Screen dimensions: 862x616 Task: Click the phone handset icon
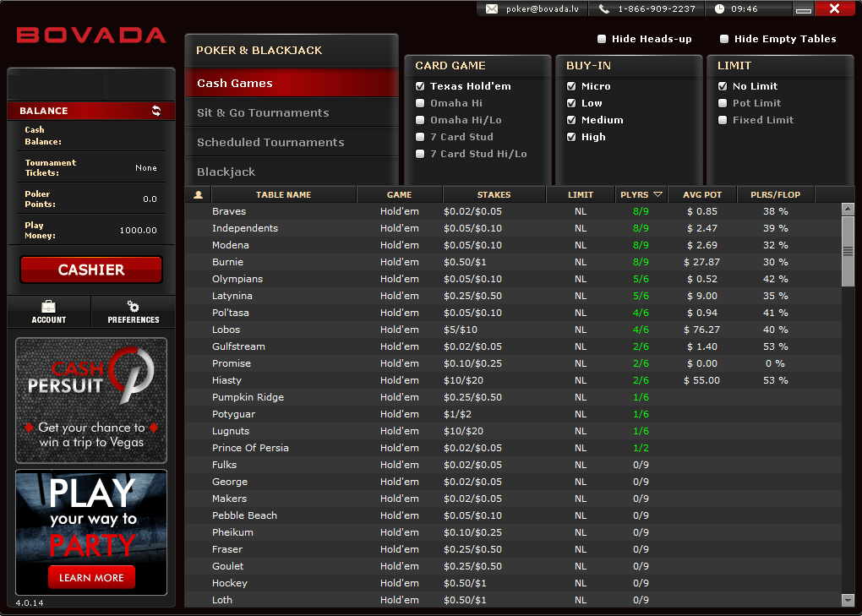coord(603,8)
